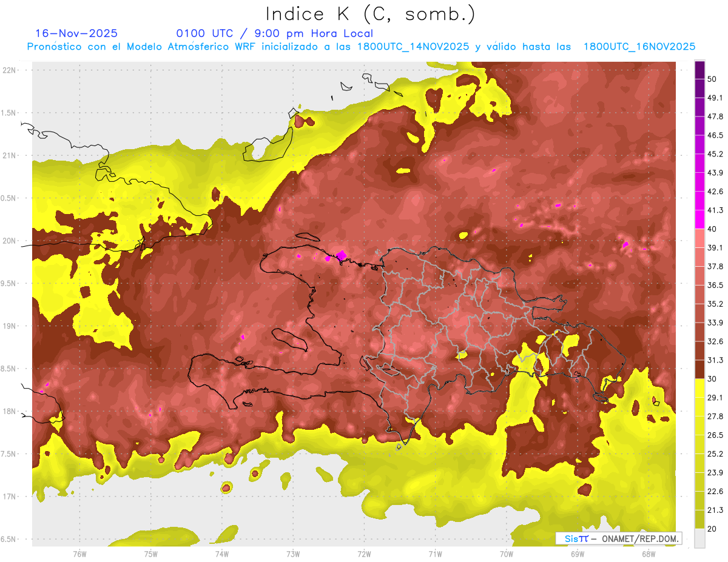The image size is (728, 562).
Task: Click the '22.6' colorbar label
Action: click(x=715, y=492)
